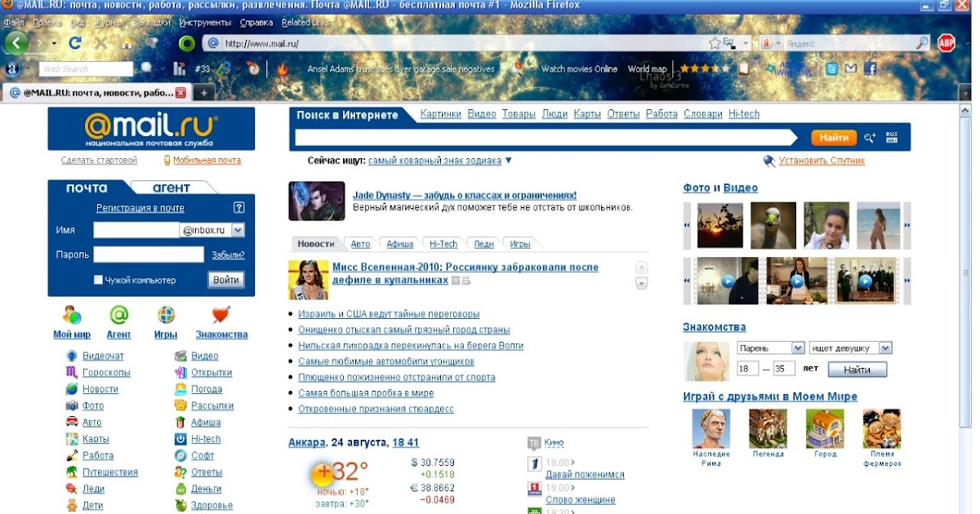Viewport: 980px width, 514px height.
Task: Click the Забыли? password link
Action: 228,255
